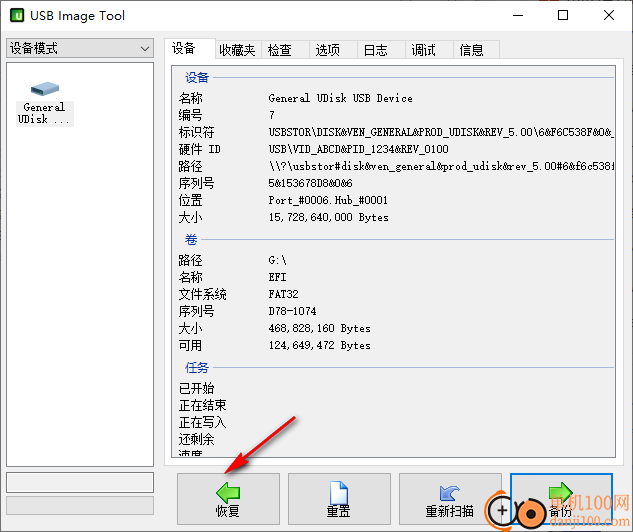
Task: Maximize the USB Image Tool window
Action: coord(563,15)
